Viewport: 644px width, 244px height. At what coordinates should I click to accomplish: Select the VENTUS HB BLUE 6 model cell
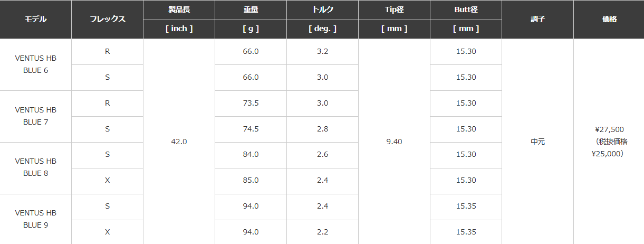coord(36,64)
